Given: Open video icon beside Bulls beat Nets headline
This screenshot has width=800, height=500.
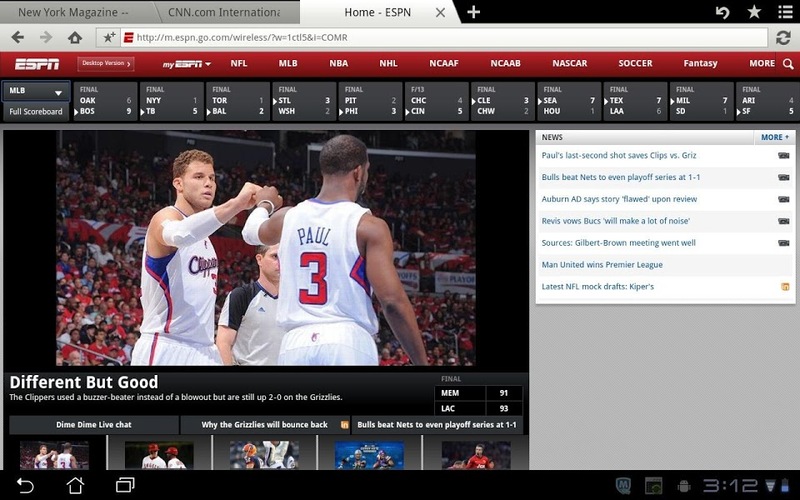Looking at the screenshot, I should (x=784, y=178).
